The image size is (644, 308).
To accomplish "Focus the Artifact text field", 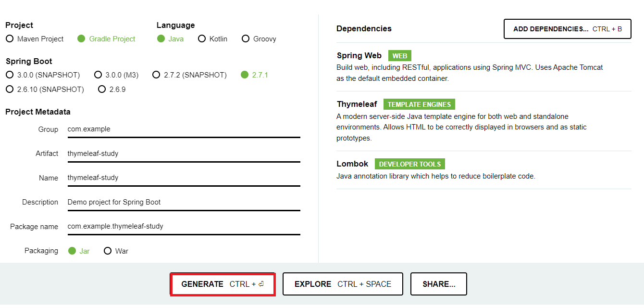I will 184,154.
